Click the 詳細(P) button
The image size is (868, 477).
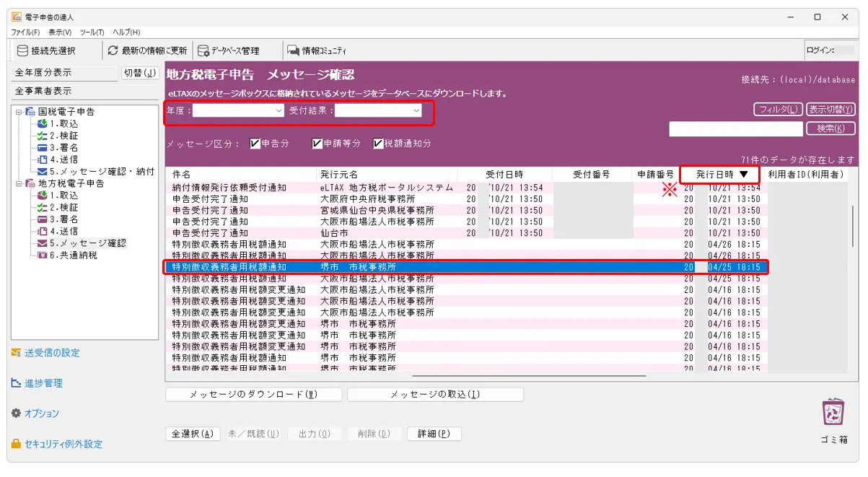[434, 434]
